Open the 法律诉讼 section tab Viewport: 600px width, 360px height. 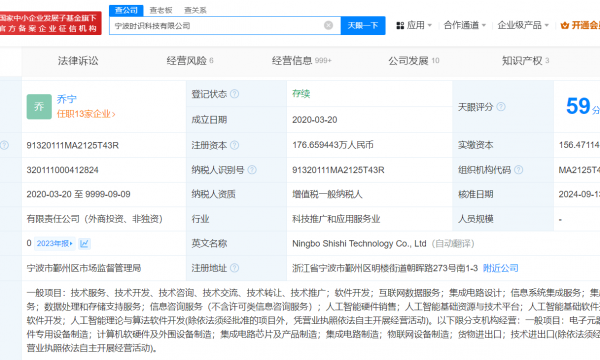(78, 60)
